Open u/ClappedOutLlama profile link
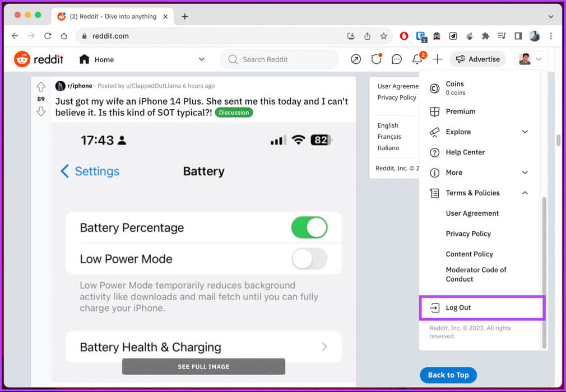The image size is (566, 392). [154, 86]
